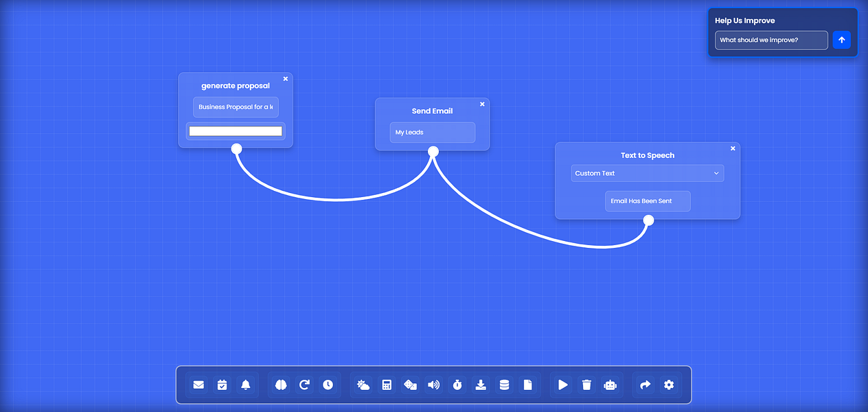Close the generate proposal node
The image size is (868, 412).
(x=286, y=79)
